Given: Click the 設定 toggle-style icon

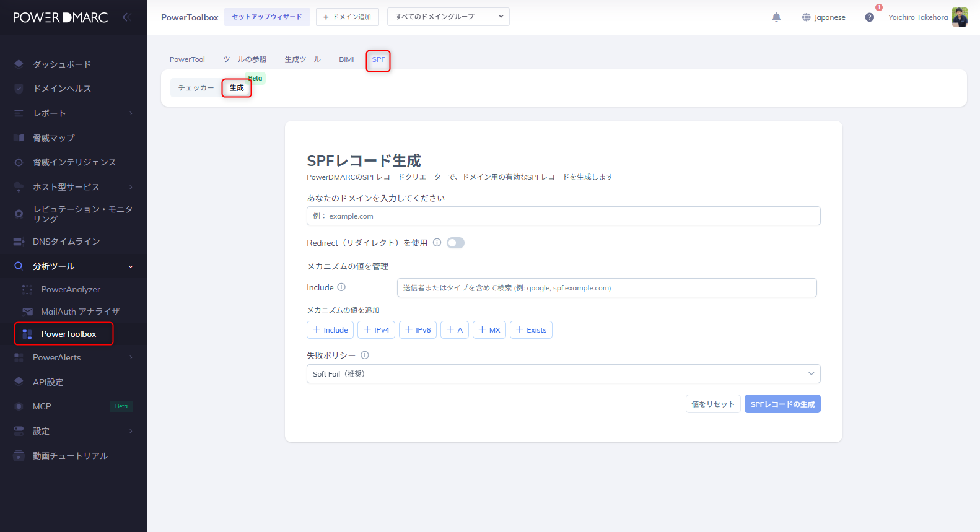Looking at the screenshot, I should (19, 431).
